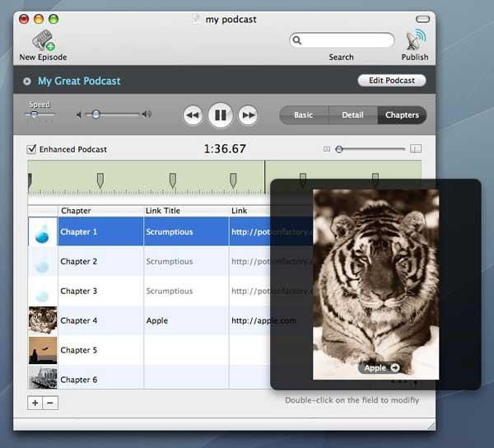Select the Chapter 2 row text
Viewport: 494px width, 448px height.
78,262
